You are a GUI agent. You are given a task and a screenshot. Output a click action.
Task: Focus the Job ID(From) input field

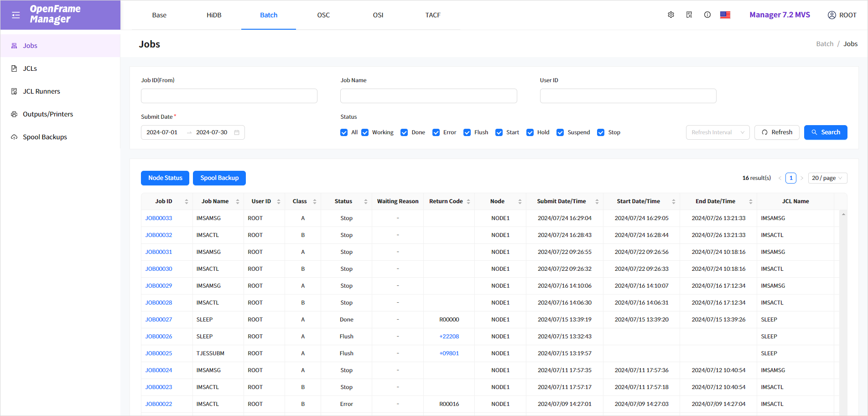(229, 96)
